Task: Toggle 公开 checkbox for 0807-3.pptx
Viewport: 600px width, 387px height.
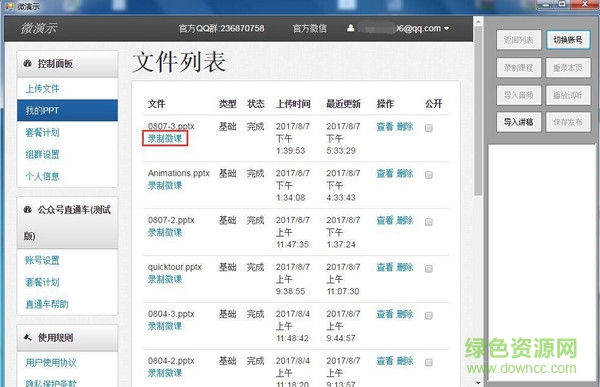Action: 429,128
